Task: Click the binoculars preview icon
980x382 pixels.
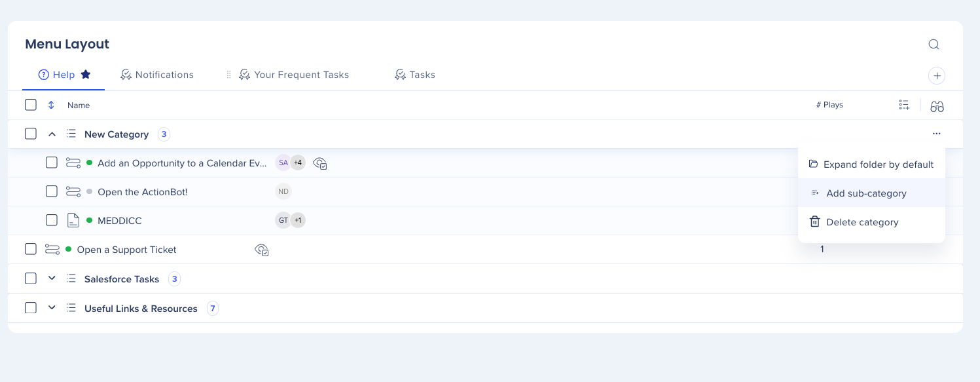Action: coord(937,106)
